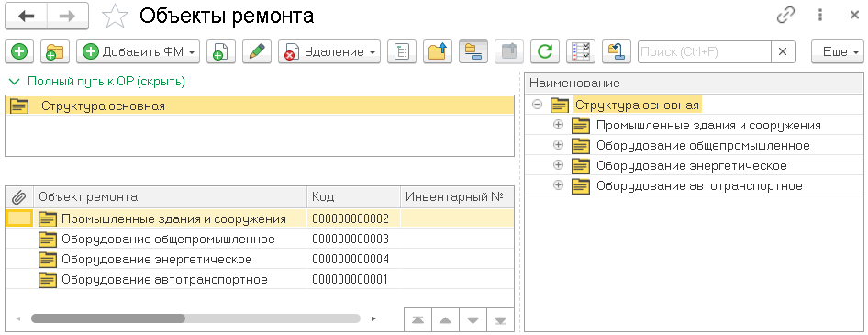Image resolution: width=868 pixels, height=335 pixels.
Task: Sort by the Код column header
Action: tap(354, 196)
